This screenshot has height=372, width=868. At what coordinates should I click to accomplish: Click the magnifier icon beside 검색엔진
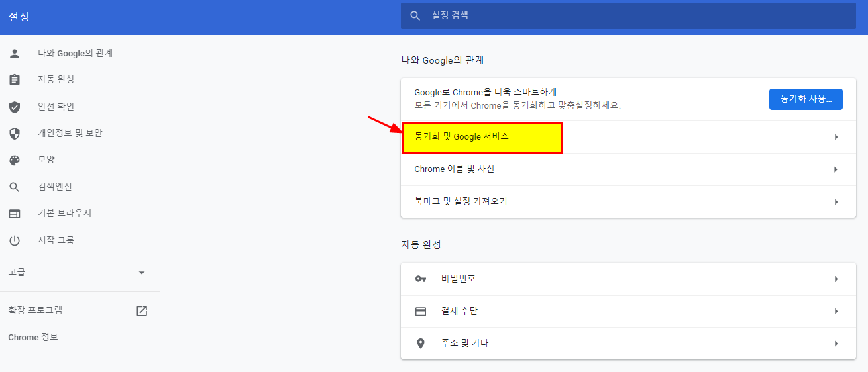(15, 187)
